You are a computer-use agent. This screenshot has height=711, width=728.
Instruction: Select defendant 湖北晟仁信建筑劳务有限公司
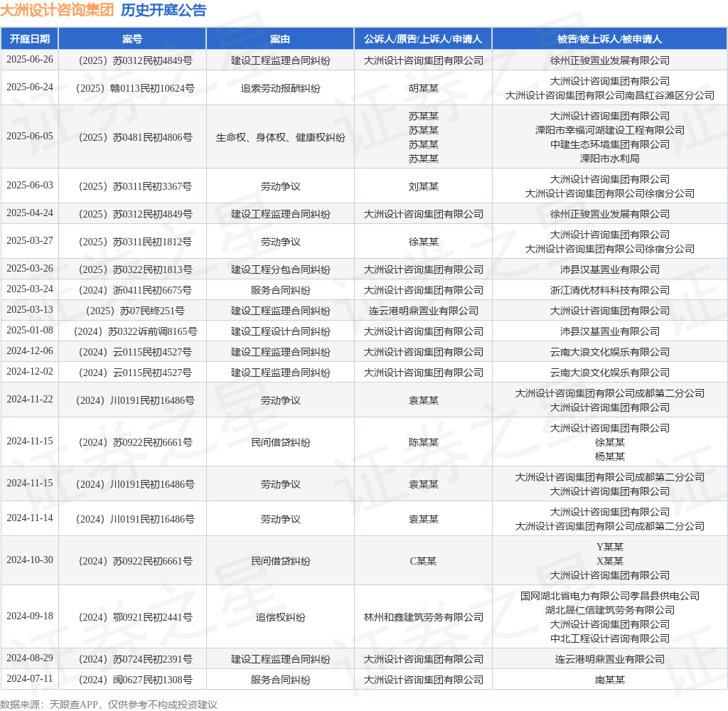609,610
